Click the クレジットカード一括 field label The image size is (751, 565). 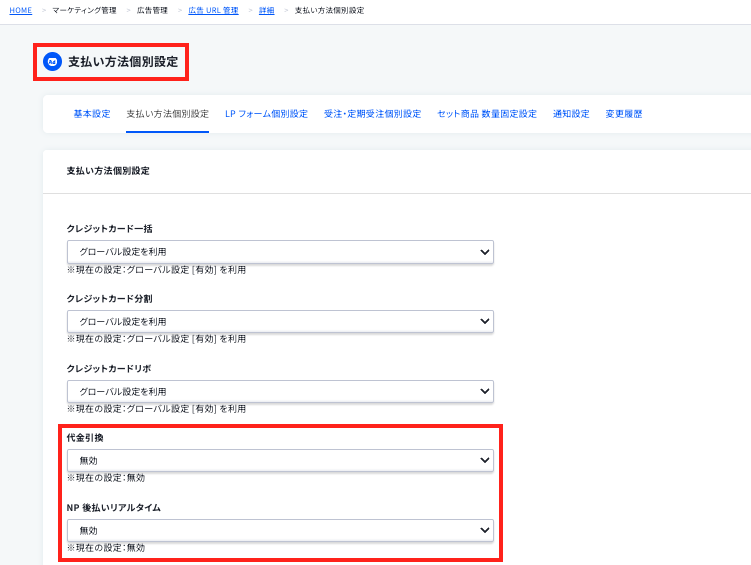pyautogui.click(x=109, y=229)
